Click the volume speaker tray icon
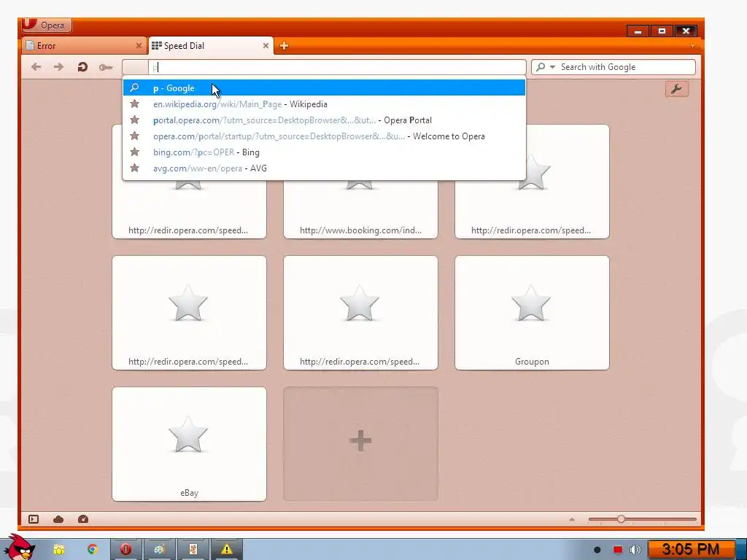This screenshot has width=747, height=560. click(x=635, y=550)
